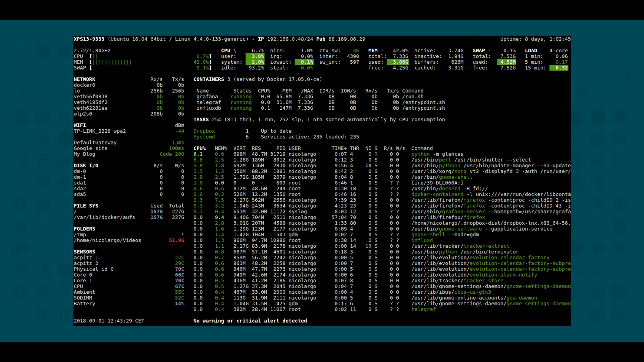Click the telegraf process command

coord(423,309)
